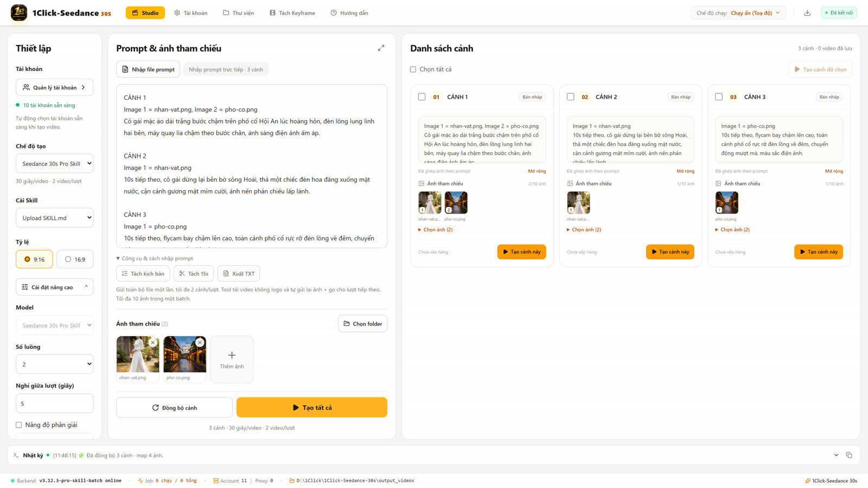Click Tạo cảnh này in CẢNH 2
Image resolution: width=868 pixels, height=488 pixels.
pyautogui.click(x=670, y=252)
